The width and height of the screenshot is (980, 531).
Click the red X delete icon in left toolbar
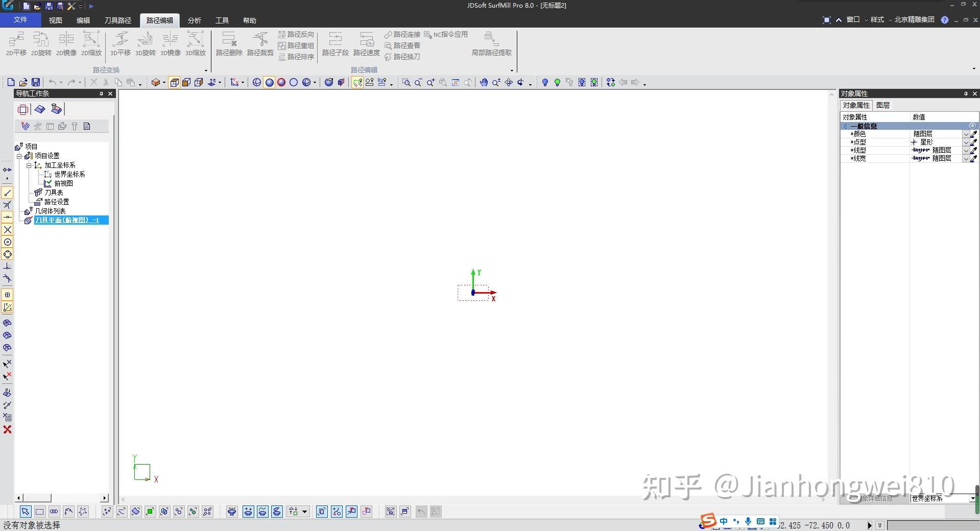click(x=7, y=430)
